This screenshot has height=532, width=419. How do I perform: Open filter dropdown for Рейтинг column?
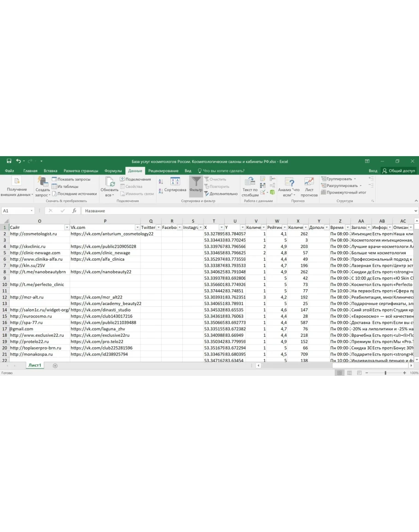[x=285, y=228]
